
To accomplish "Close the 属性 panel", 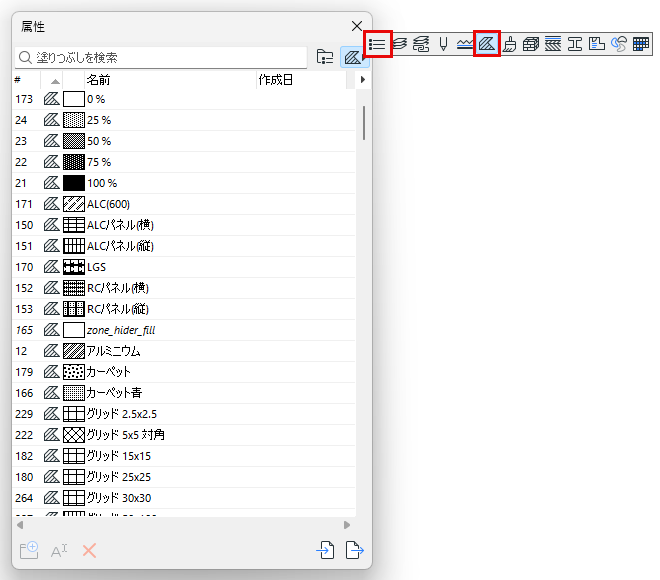I will tap(357, 26).
